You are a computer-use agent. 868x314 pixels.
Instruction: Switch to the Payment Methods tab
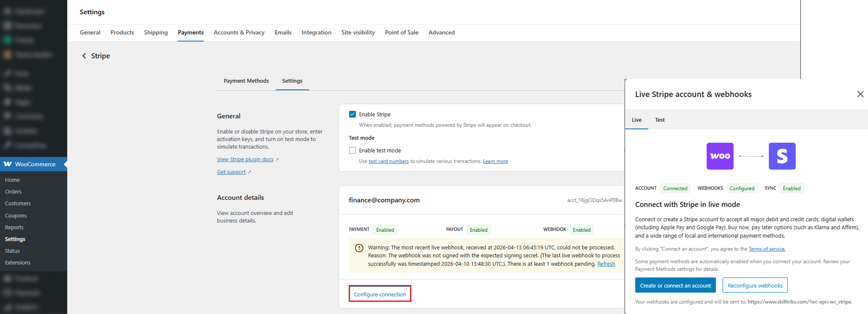tap(246, 81)
